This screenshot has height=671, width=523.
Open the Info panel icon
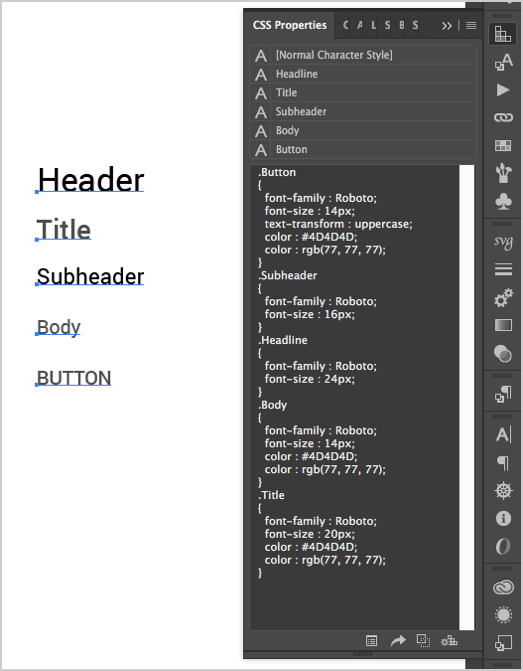(x=503, y=518)
